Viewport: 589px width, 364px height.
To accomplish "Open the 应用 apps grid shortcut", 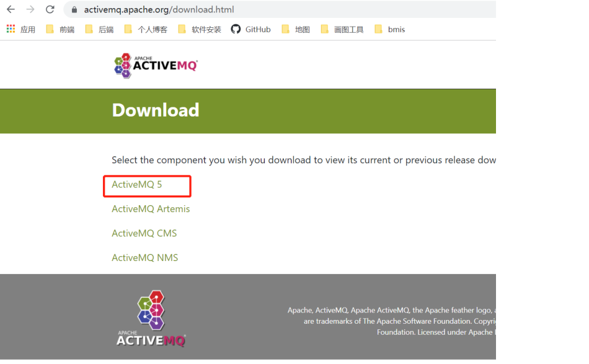I will (21, 29).
